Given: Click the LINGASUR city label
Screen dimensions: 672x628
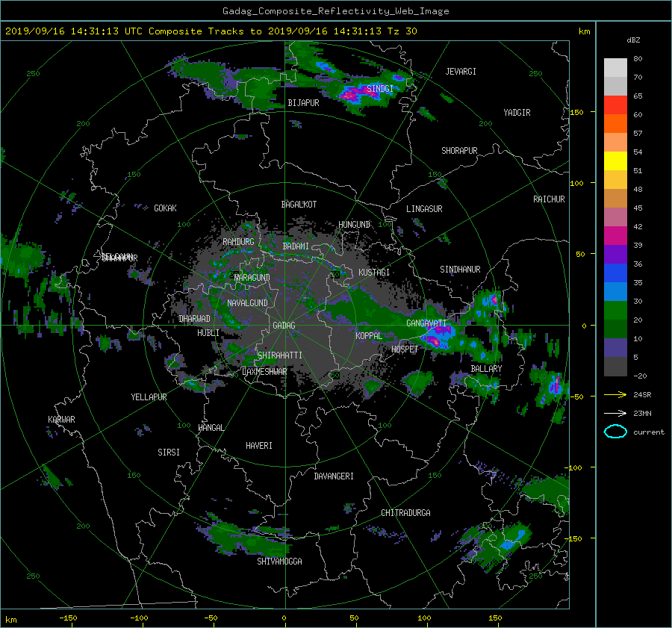Looking at the screenshot, I should [424, 209].
